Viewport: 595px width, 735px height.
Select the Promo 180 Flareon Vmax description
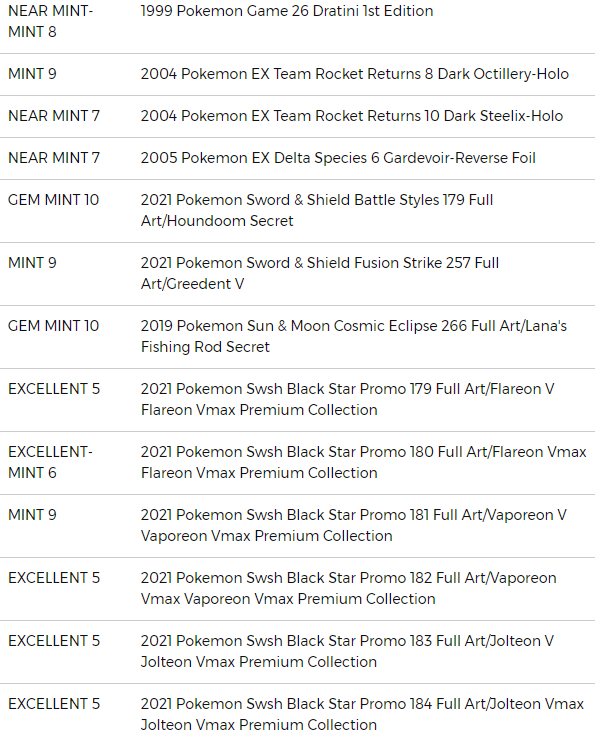[x=363, y=462]
